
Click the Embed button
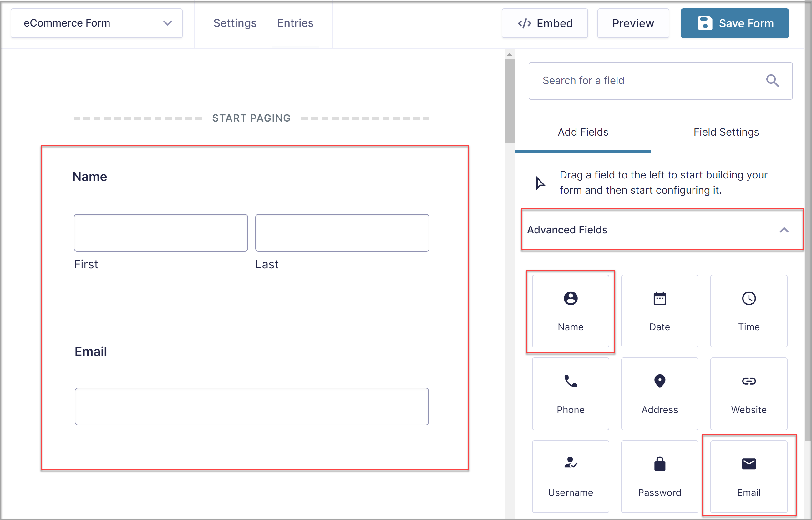coord(545,23)
